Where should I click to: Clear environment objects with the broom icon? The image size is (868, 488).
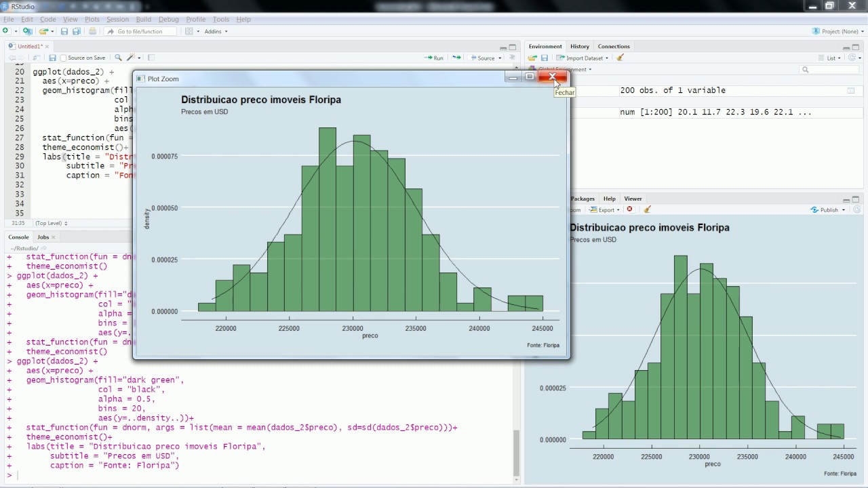point(620,58)
